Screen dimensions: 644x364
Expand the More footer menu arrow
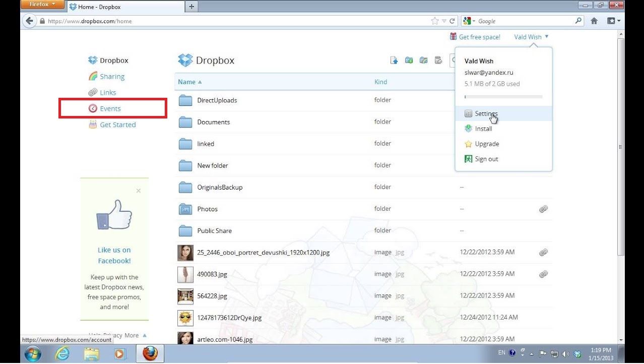pos(145,335)
